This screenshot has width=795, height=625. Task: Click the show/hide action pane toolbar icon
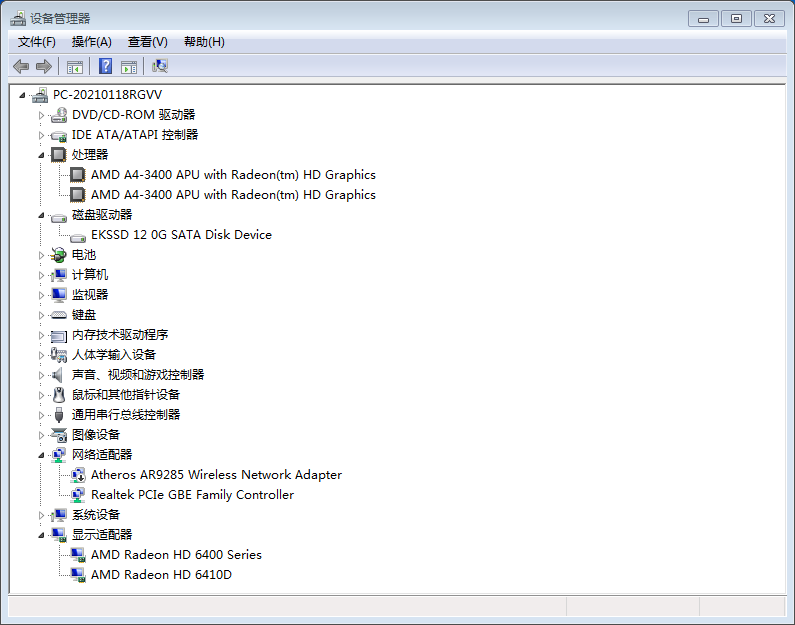[129, 66]
